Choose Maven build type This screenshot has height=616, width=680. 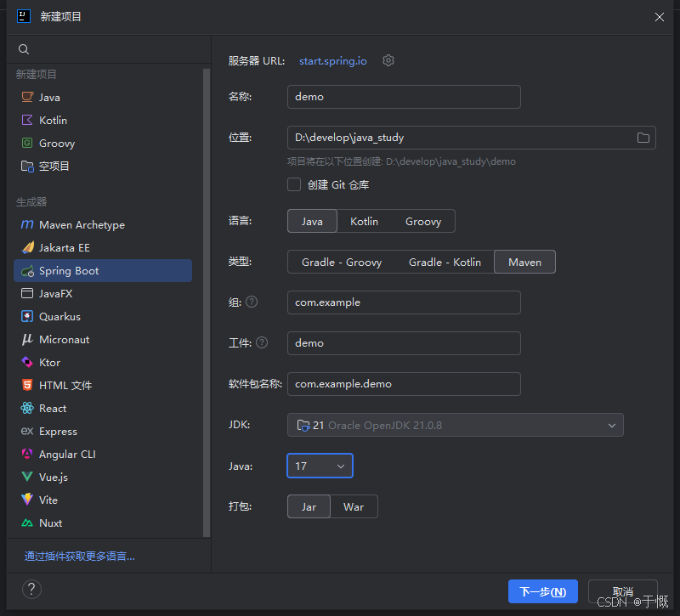[524, 262]
